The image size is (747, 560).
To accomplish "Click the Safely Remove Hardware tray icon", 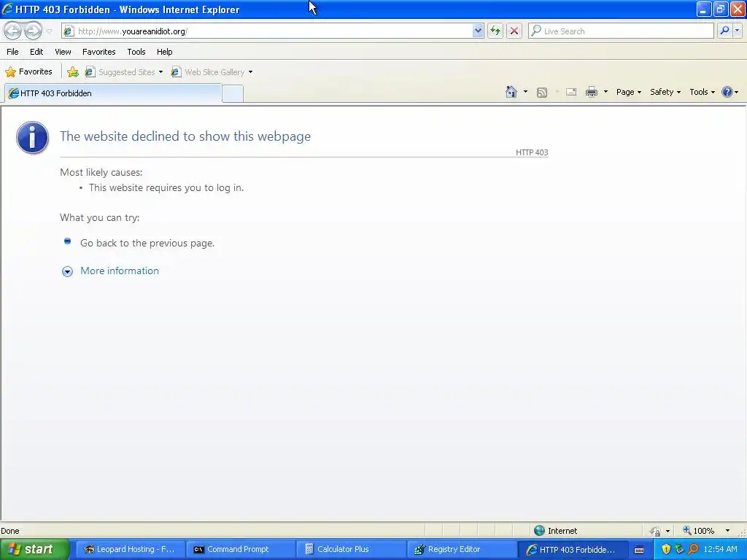I will pyautogui.click(x=679, y=550).
